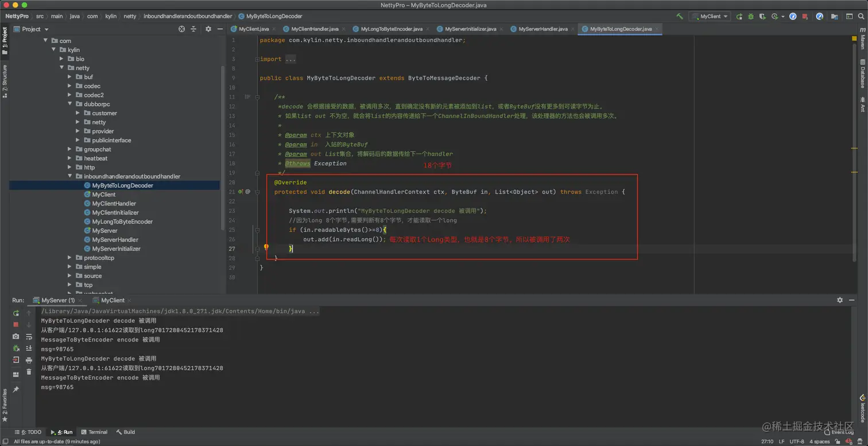The width and height of the screenshot is (868, 446).
Task: Pin the Run tab with the pin icon
Action: tap(16, 390)
